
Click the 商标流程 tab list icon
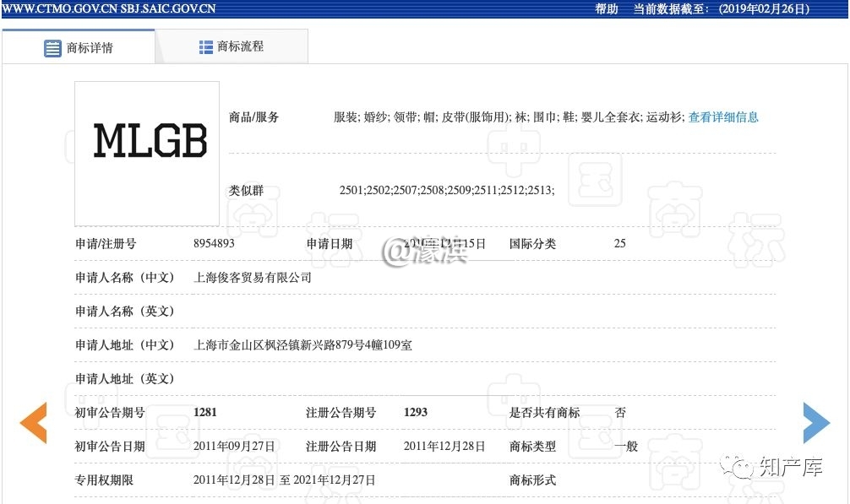click(205, 46)
